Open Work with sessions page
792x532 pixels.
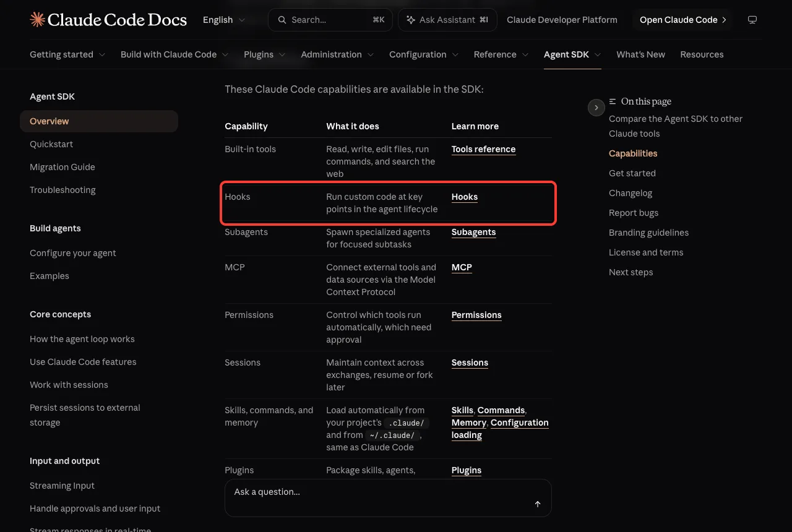[69, 385]
